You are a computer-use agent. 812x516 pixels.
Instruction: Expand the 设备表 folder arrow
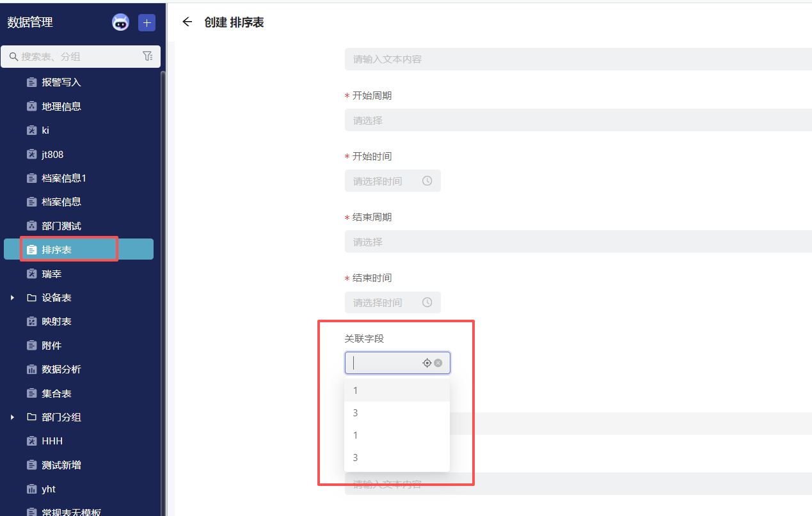point(12,298)
